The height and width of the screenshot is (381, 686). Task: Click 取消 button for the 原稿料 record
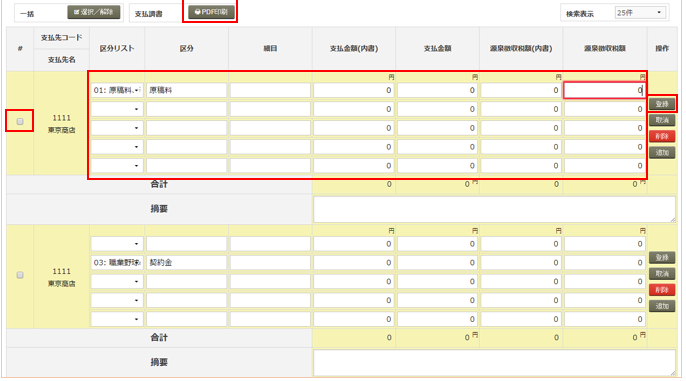[662, 120]
